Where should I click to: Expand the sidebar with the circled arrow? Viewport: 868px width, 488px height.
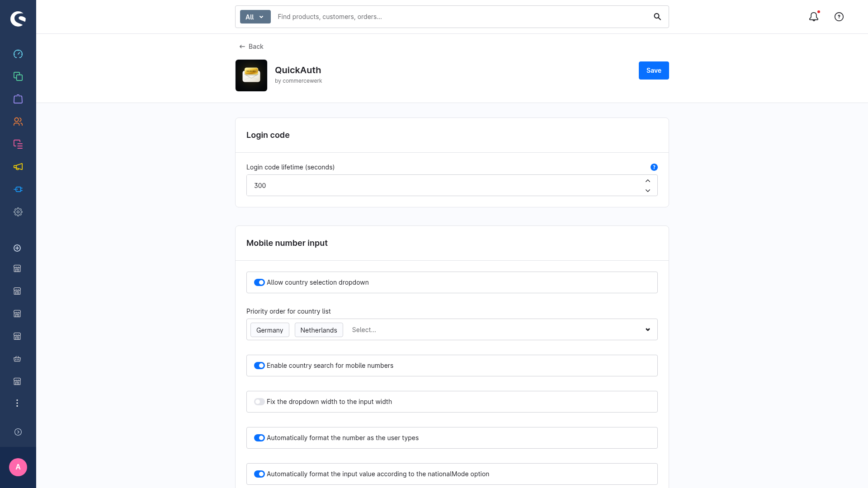point(18,432)
